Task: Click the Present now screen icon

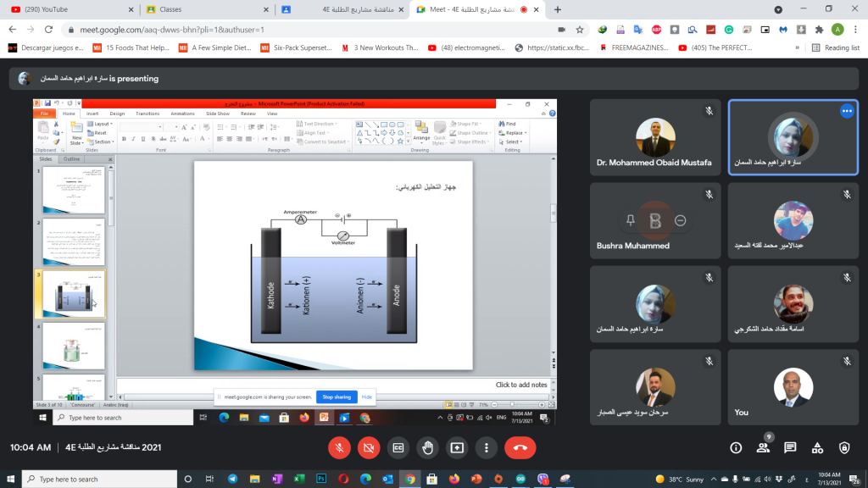Action: pyautogui.click(x=457, y=447)
